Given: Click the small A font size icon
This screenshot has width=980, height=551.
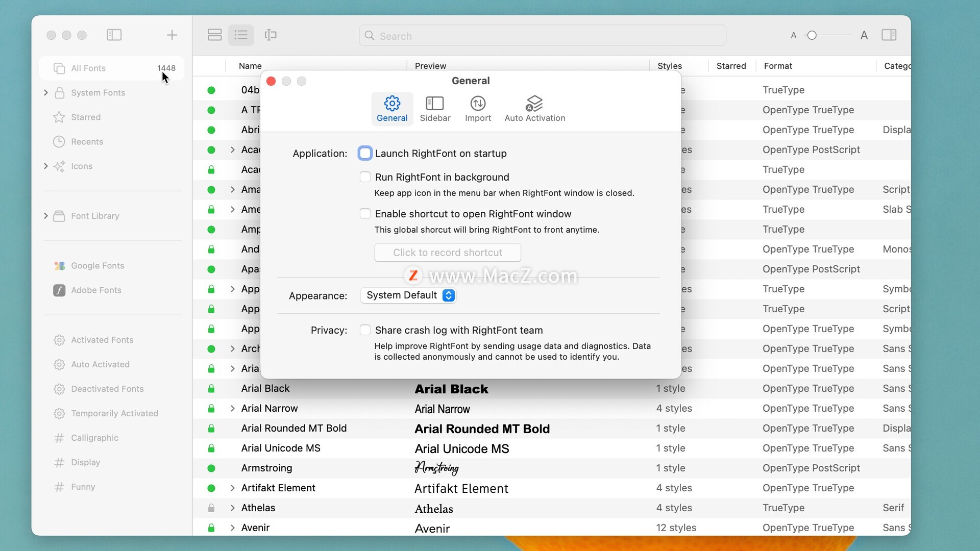Looking at the screenshot, I should (794, 35).
